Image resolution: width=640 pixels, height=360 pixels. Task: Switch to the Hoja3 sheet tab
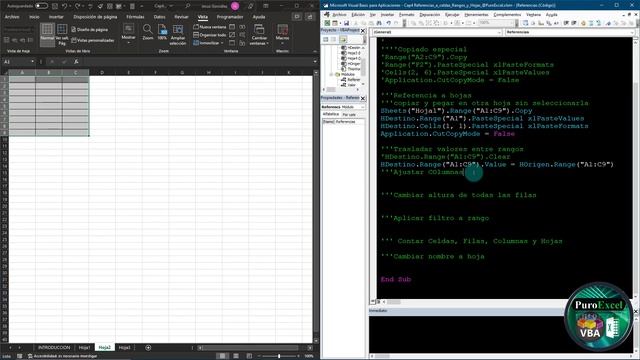124,347
